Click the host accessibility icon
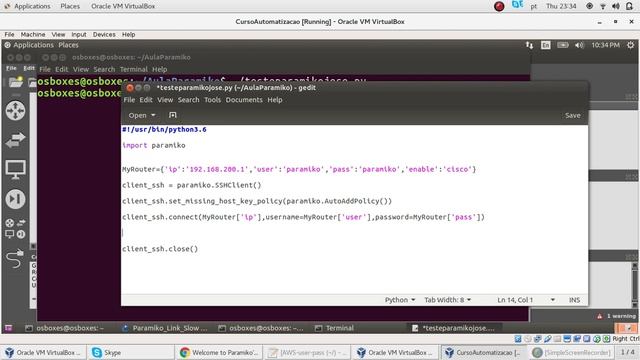The image size is (640, 360). click(x=589, y=6)
